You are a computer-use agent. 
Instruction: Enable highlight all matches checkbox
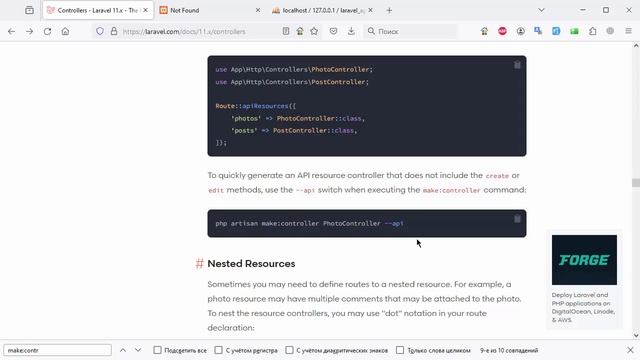[158, 350]
